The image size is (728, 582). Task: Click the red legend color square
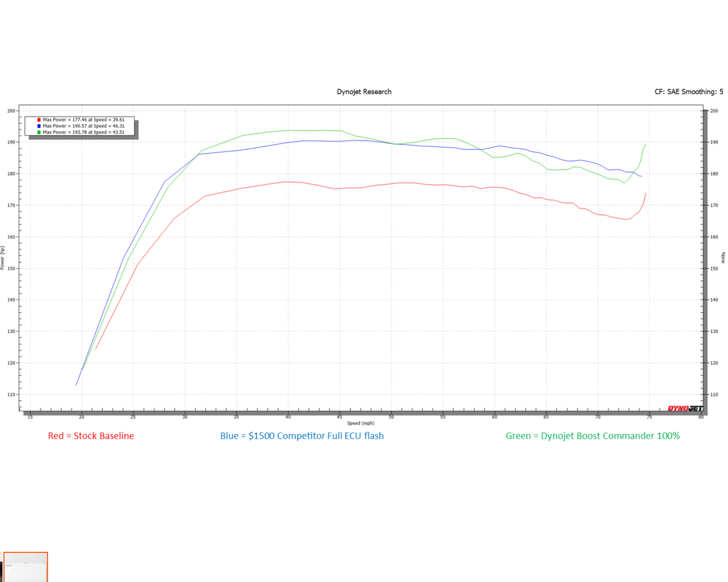tap(39, 120)
